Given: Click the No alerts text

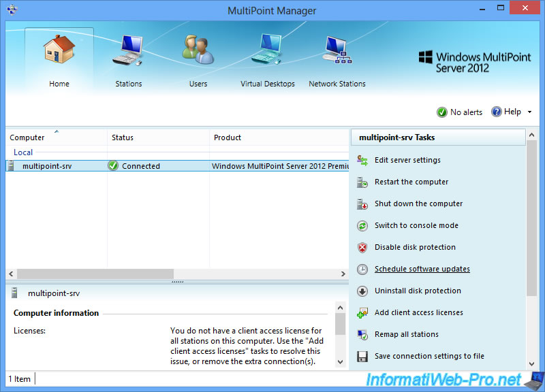Looking at the screenshot, I should [466, 112].
